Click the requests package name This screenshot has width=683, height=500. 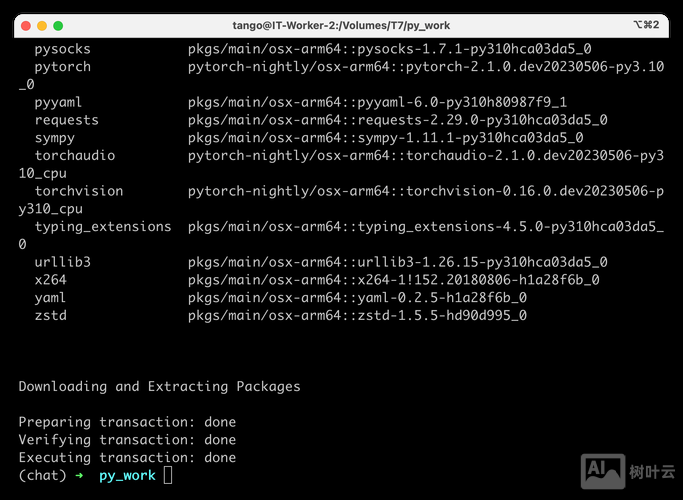[66, 120]
